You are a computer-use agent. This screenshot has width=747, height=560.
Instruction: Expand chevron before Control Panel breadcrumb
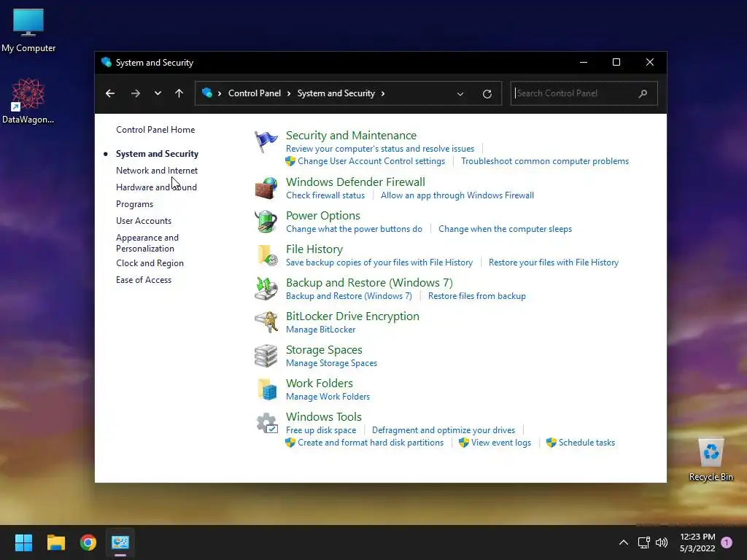tap(220, 93)
